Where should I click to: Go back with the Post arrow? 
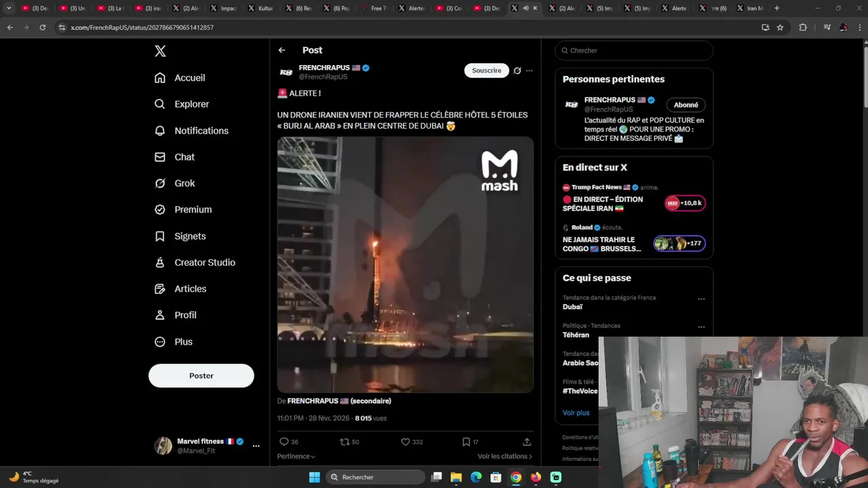(x=282, y=50)
